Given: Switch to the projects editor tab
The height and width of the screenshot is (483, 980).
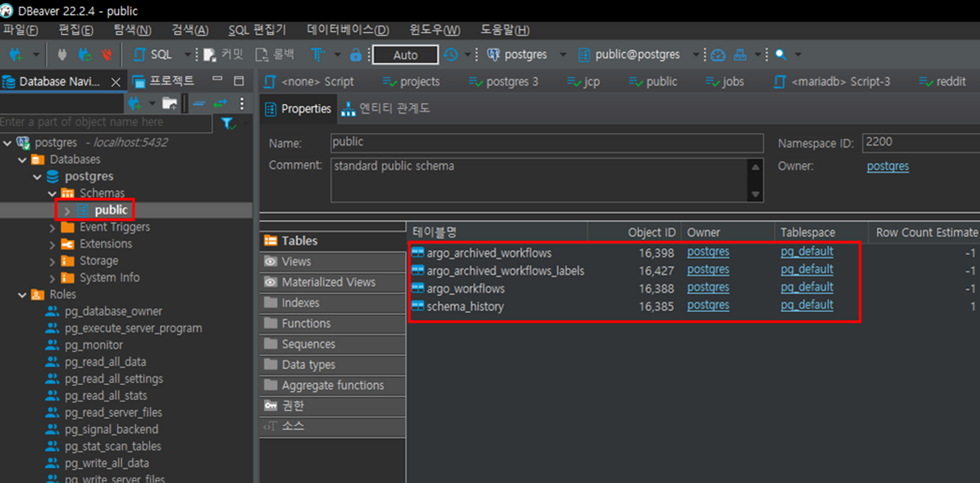Looking at the screenshot, I should [412, 81].
